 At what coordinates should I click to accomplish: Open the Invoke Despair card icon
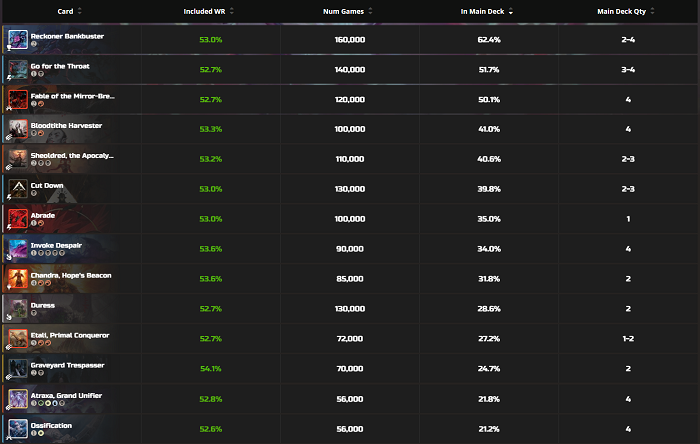pyautogui.click(x=18, y=249)
